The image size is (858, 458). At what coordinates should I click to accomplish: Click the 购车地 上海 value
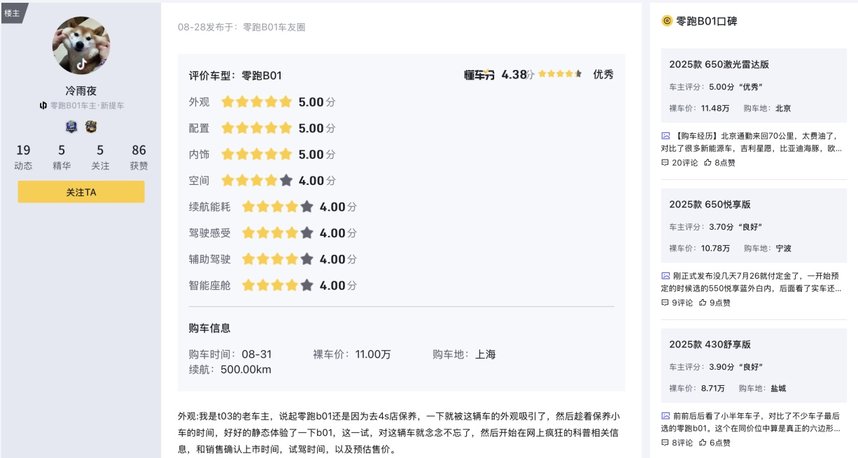[485, 355]
